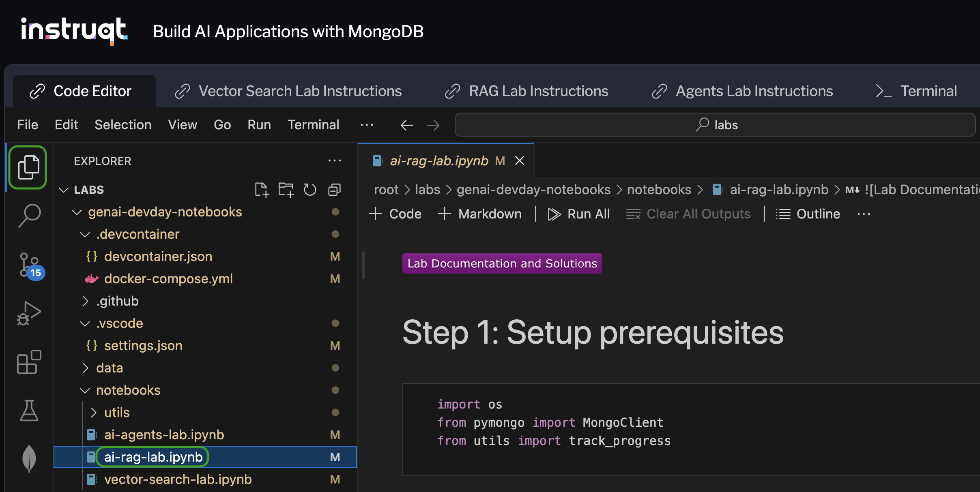Image resolution: width=980 pixels, height=492 pixels.
Task: Switch to RAG Lab Instructions tab
Action: point(527,91)
